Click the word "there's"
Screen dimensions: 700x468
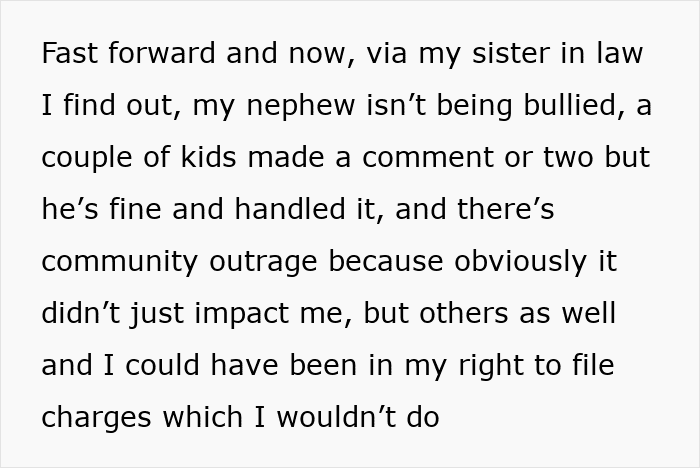(x=505, y=209)
